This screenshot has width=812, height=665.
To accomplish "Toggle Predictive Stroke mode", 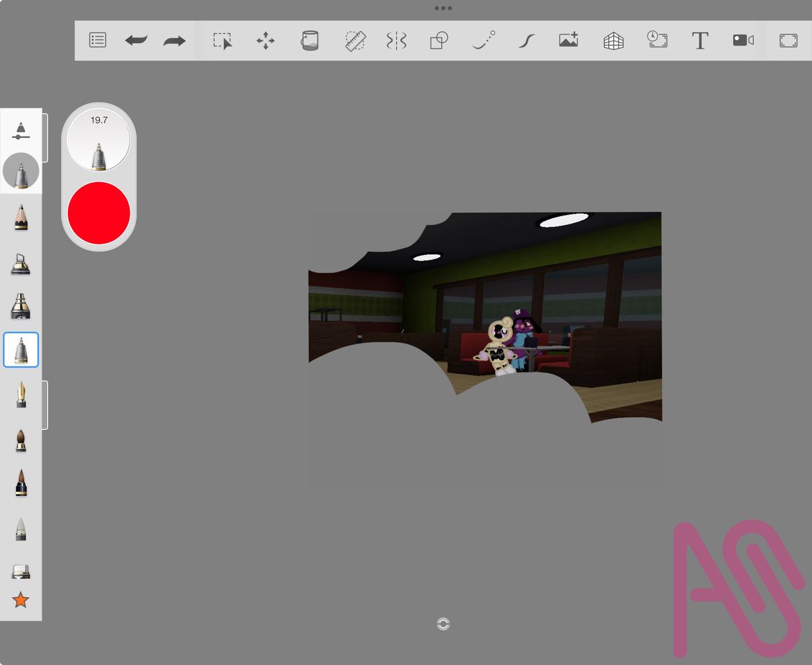I will click(484, 41).
